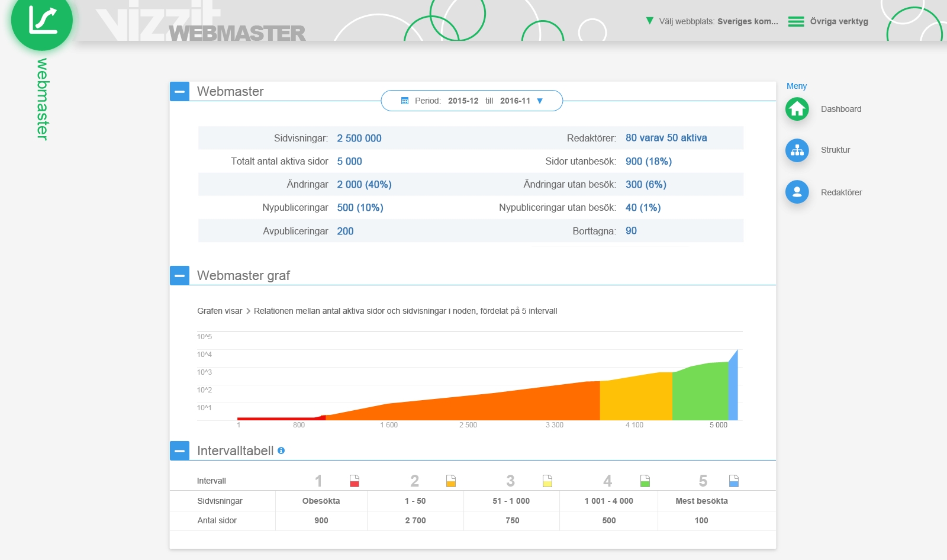The height and width of the screenshot is (560, 947).
Task: Open the Dashboard home icon
Action: [x=797, y=109]
